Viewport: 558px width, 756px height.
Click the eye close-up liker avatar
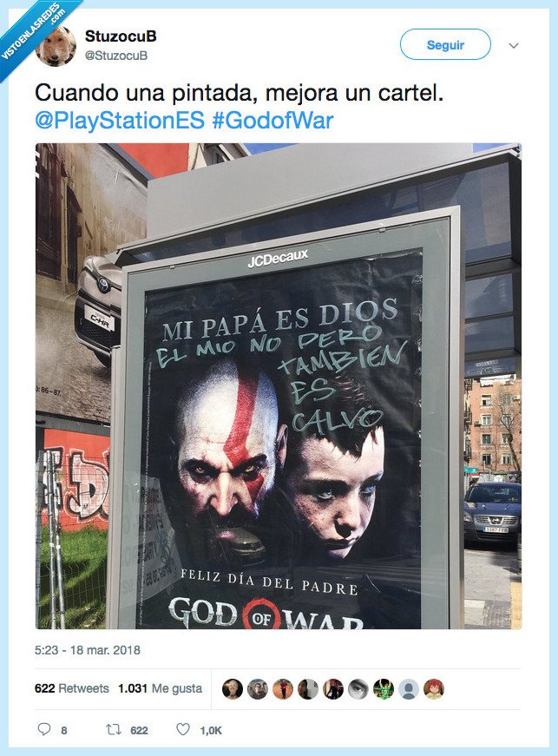click(x=358, y=689)
